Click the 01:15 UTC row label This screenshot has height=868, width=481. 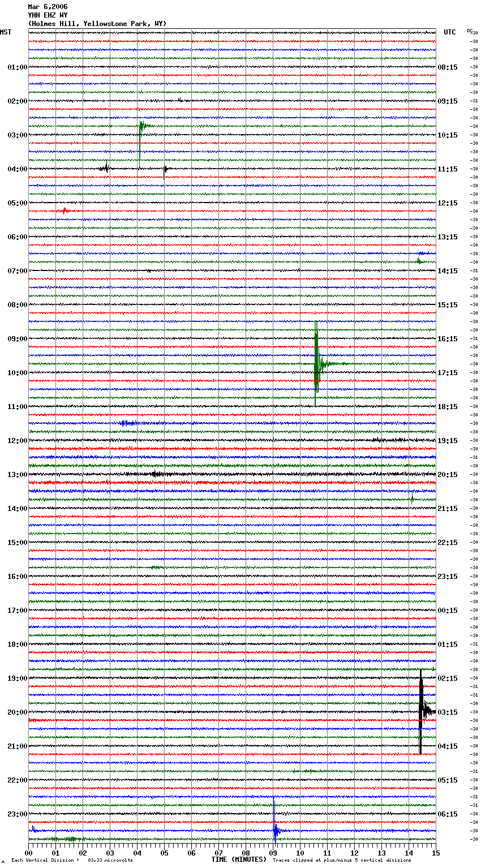tap(448, 644)
